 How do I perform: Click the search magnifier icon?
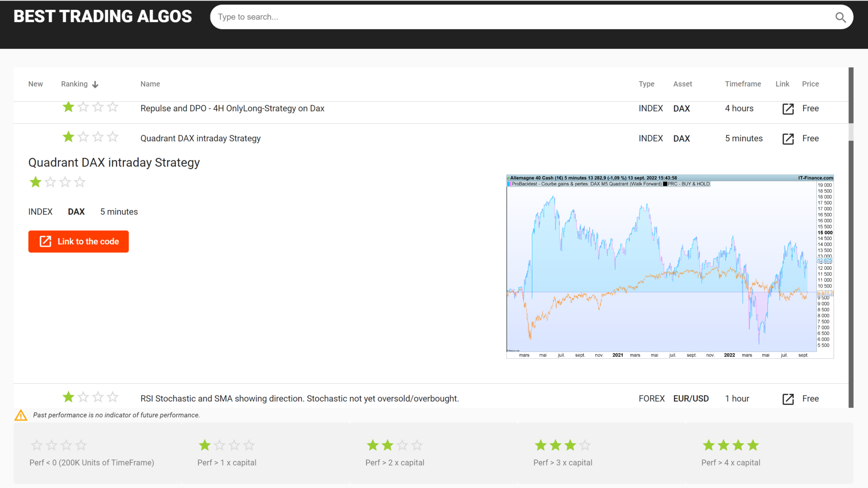tap(840, 17)
